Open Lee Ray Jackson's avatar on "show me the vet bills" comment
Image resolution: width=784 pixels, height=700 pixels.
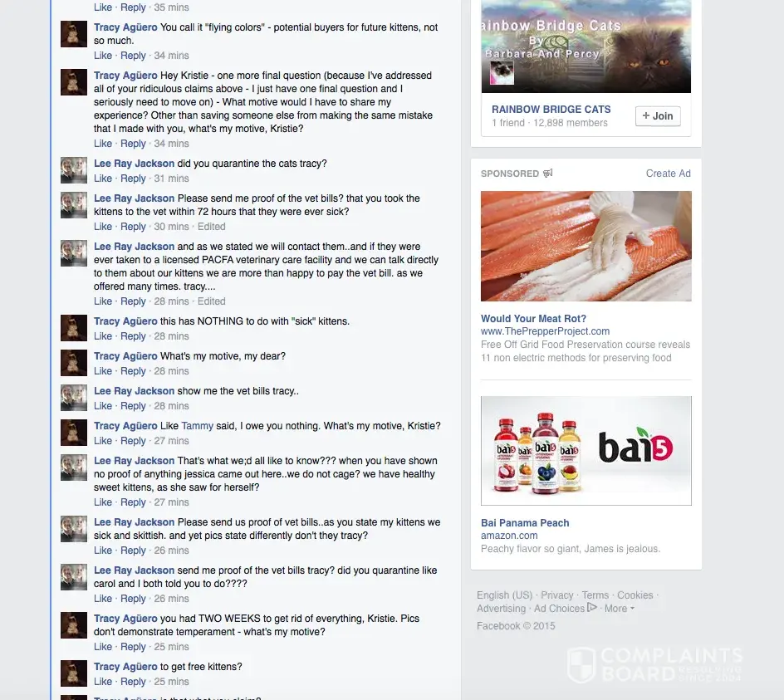point(74,398)
